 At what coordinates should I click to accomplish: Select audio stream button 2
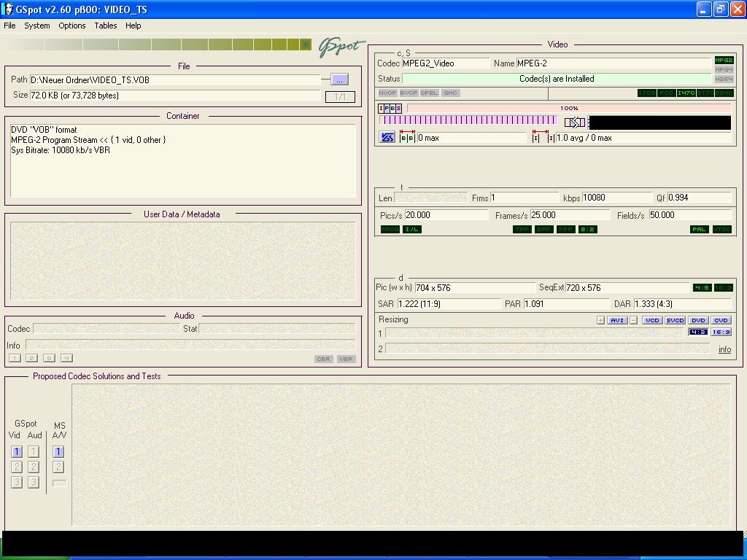[31, 358]
